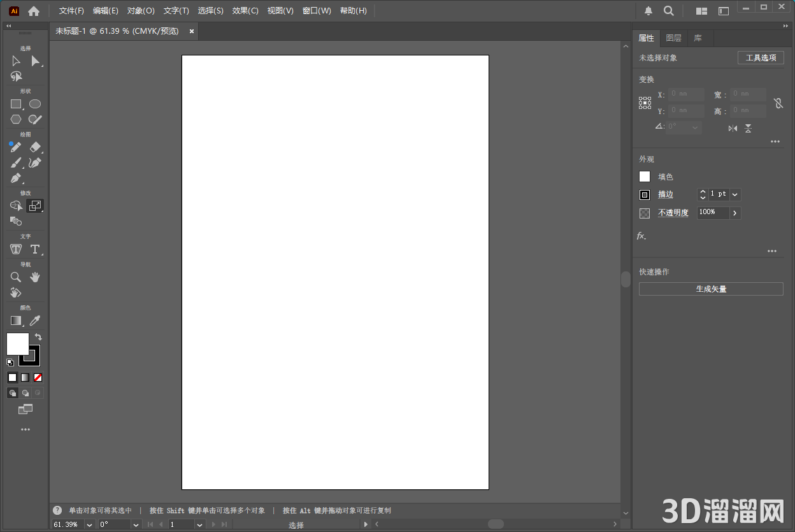Open the 文件 menu
The width and height of the screenshot is (795, 532).
[x=70, y=10]
